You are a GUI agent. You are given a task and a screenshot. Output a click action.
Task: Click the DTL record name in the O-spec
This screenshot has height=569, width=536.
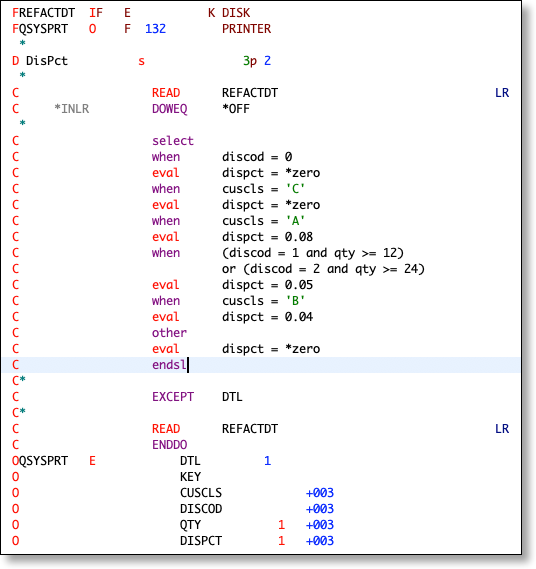click(x=190, y=461)
